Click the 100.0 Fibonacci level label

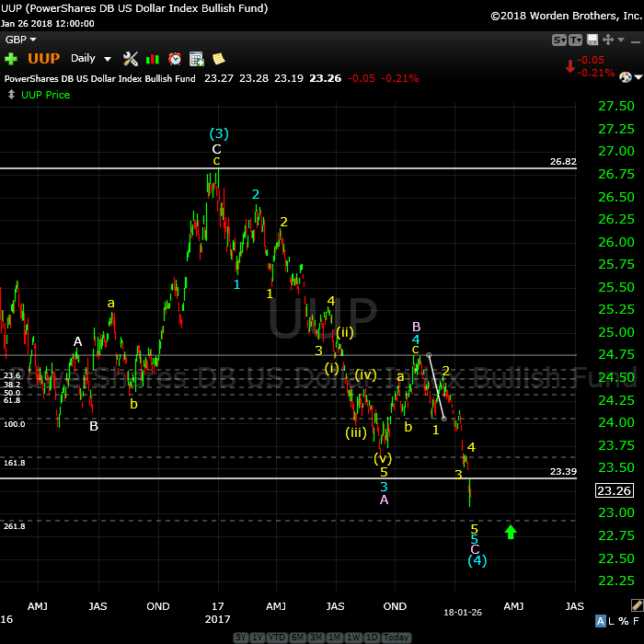tap(15, 424)
